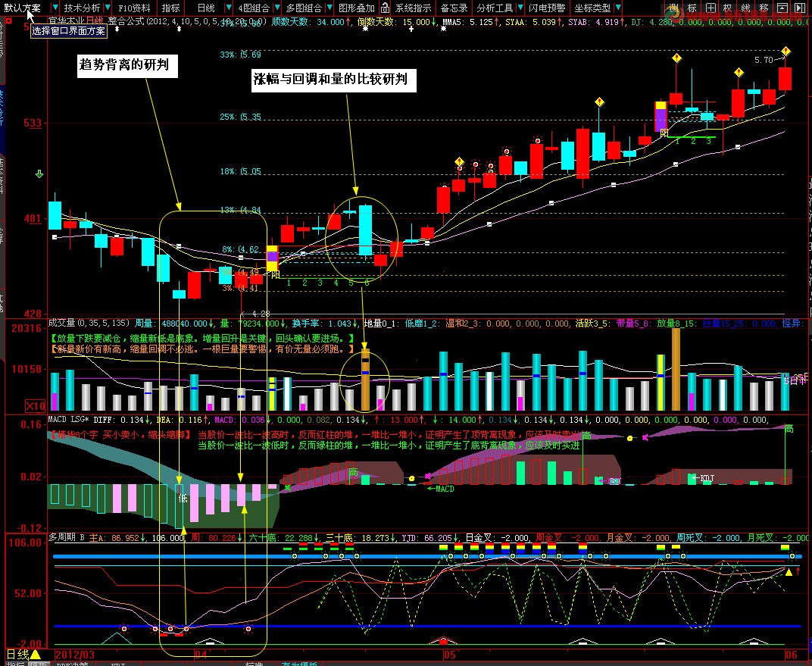Toggle the 线 button in the top-right toolbar
This screenshot has height=666, width=812.
pos(745,8)
